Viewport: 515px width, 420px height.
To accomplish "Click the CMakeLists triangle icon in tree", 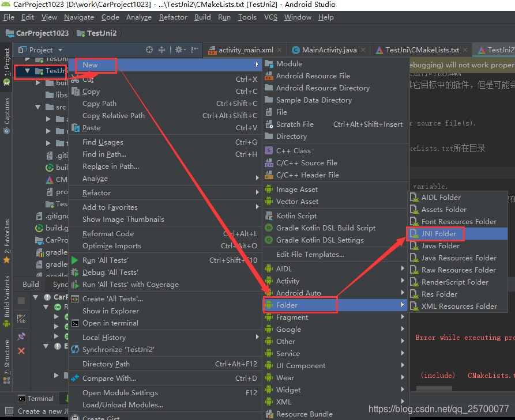I will click(x=49, y=180).
